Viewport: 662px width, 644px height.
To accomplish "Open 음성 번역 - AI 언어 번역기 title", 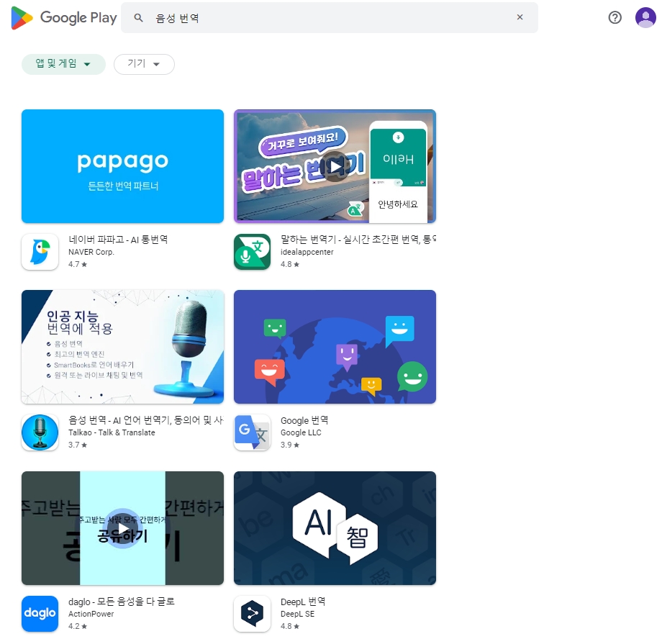I will pyautogui.click(x=146, y=420).
